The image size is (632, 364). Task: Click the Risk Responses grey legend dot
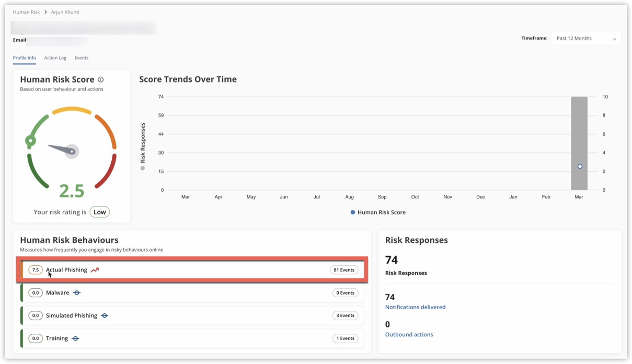(x=143, y=168)
